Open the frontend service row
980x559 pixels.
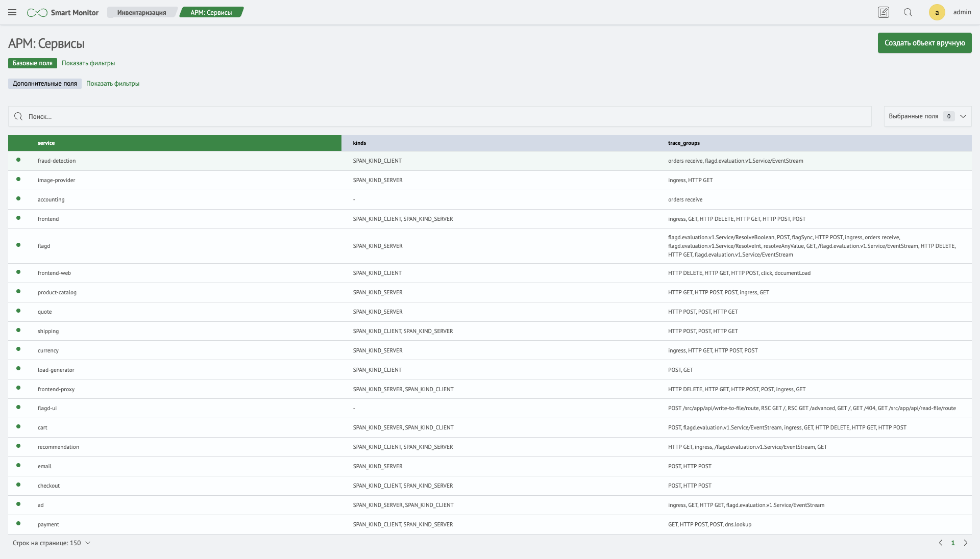tap(490, 219)
